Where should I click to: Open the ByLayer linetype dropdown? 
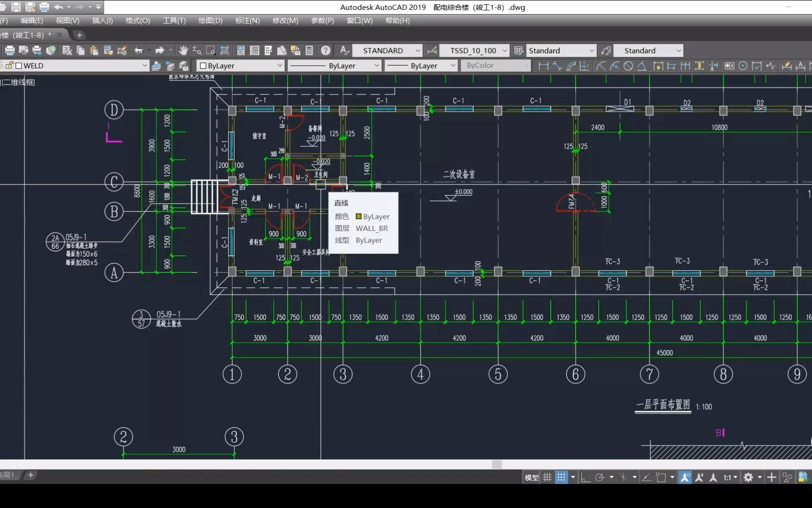coord(376,65)
